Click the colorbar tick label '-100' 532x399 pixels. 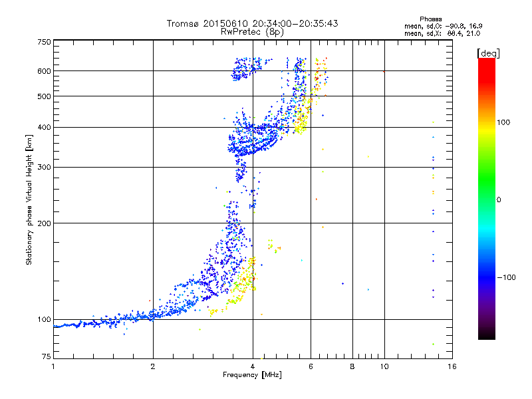point(506,277)
